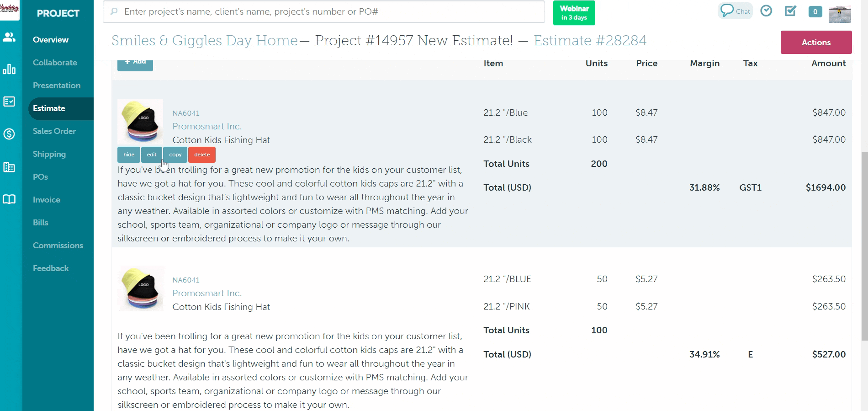Open the edit note icon in header

tap(791, 11)
